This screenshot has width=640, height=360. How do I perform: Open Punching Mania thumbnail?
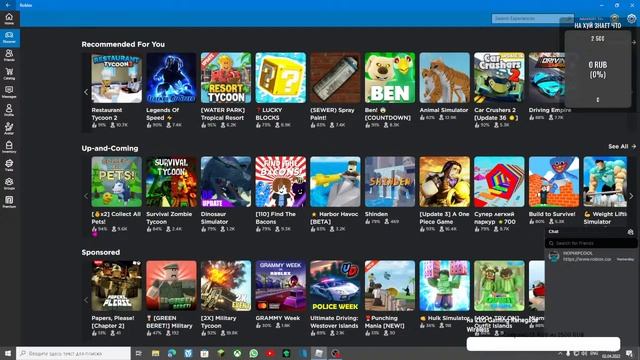click(x=390, y=286)
